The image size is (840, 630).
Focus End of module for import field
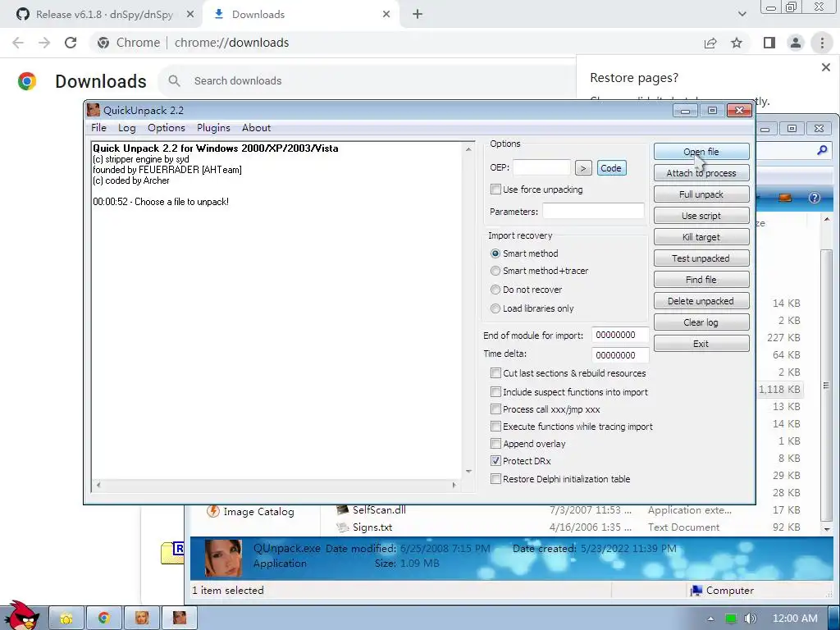(x=620, y=335)
